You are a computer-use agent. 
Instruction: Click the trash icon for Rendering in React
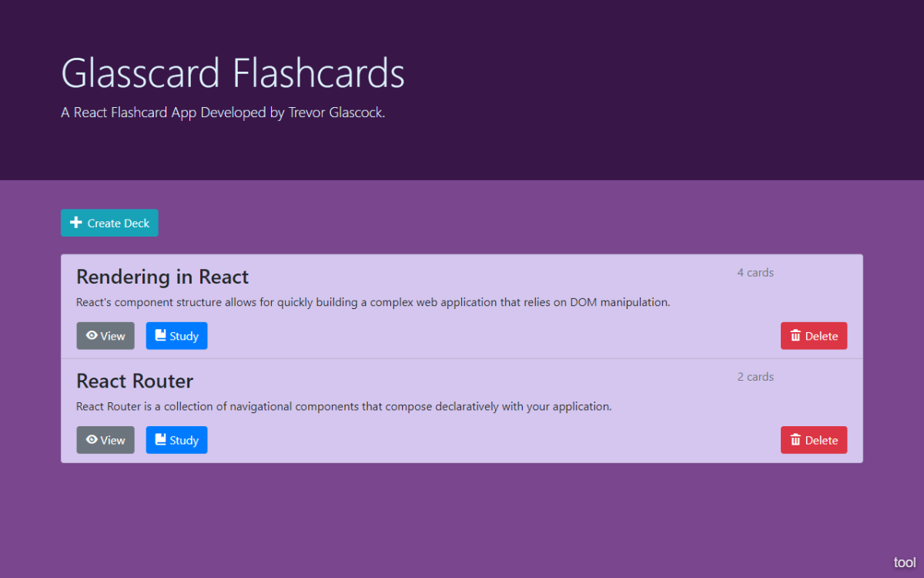[x=795, y=336]
